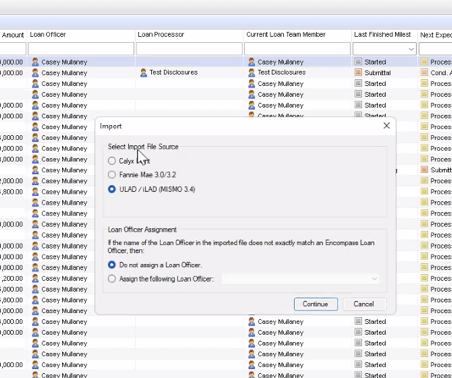Open the Last Finished Milestone filter dropdown
Screen dimensions: 452x378
411,49
